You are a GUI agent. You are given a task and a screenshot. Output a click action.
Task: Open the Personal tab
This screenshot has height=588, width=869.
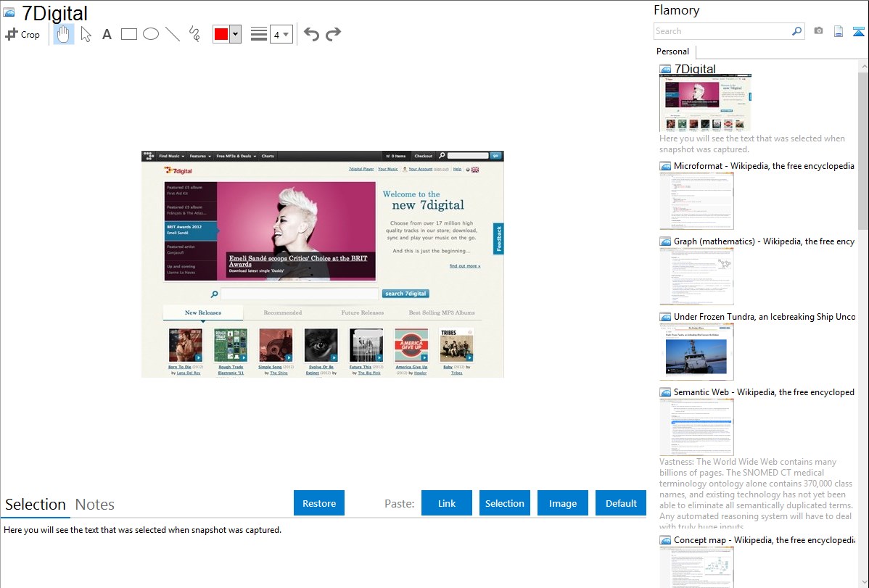[x=673, y=51]
